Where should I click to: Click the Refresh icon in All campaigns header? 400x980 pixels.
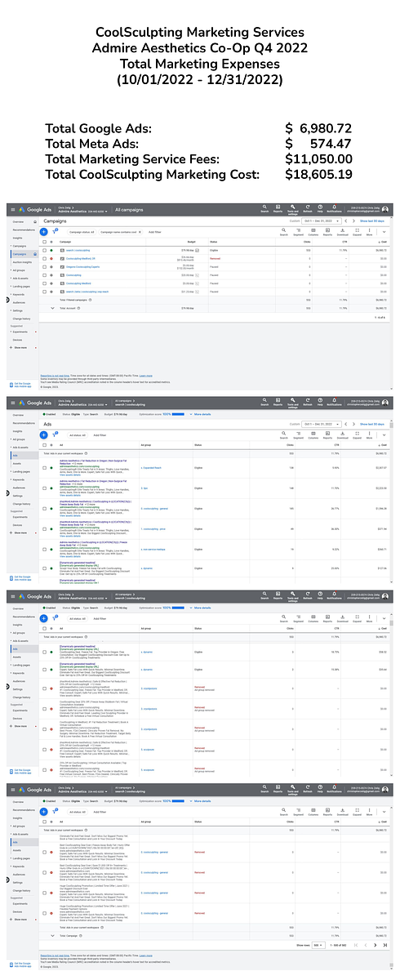pos(307,209)
